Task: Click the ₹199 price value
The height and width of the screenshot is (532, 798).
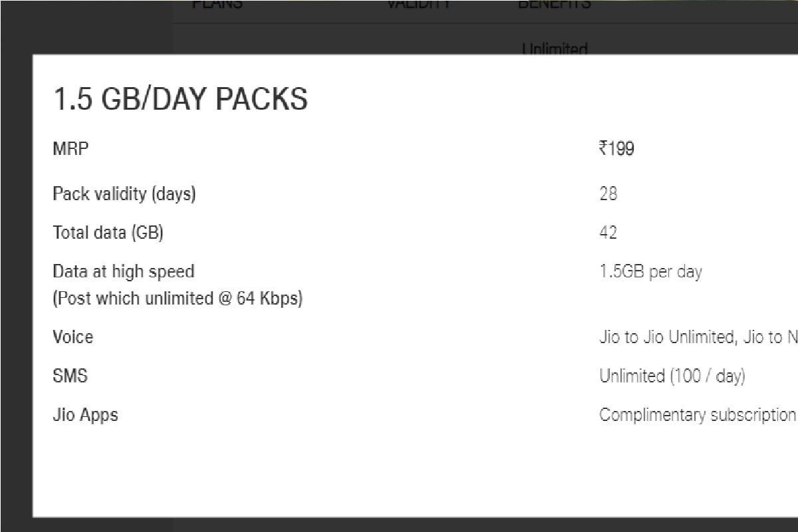Action: click(x=616, y=148)
